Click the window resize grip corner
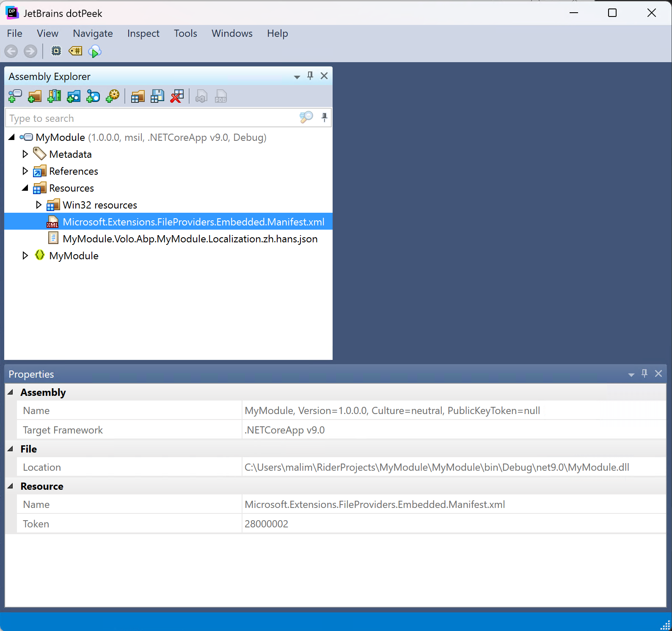The image size is (672, 631). tap(666, 625)
